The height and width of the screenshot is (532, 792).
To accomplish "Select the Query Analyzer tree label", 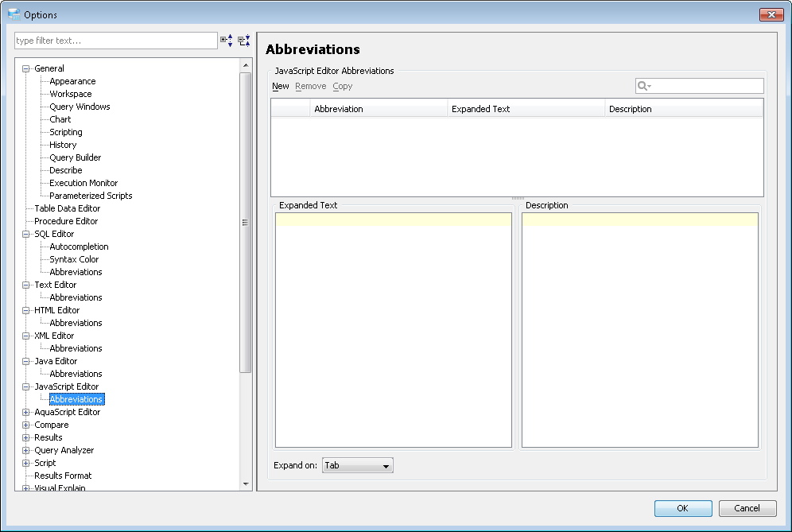I will pyautogui.click(x=64, y=450).
